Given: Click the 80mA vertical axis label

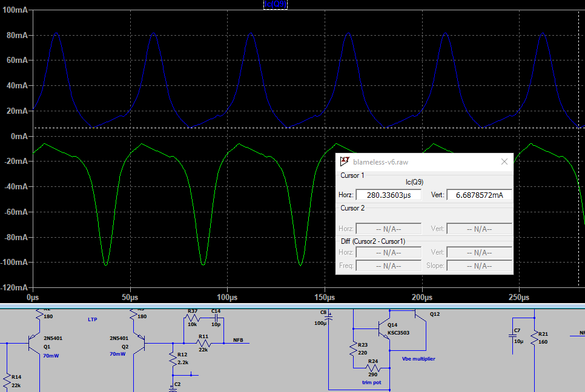Looking at the screenshot, I should click(x=17, y=36).
